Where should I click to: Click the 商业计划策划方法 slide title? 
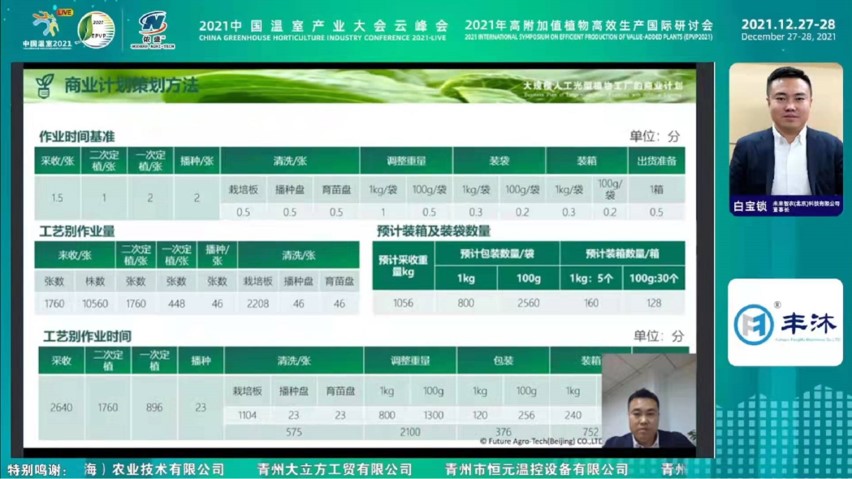[x=131, y=85]
